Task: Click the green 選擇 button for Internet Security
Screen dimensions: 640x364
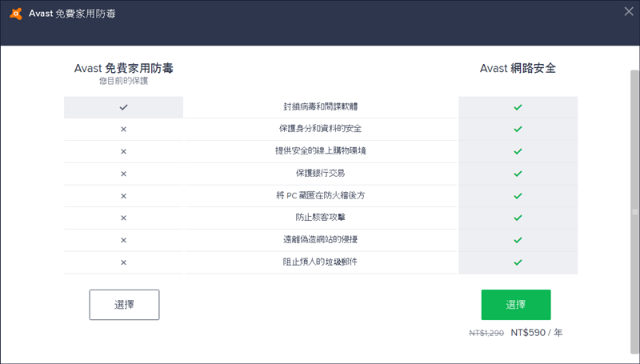Action: tap(516, 305)
